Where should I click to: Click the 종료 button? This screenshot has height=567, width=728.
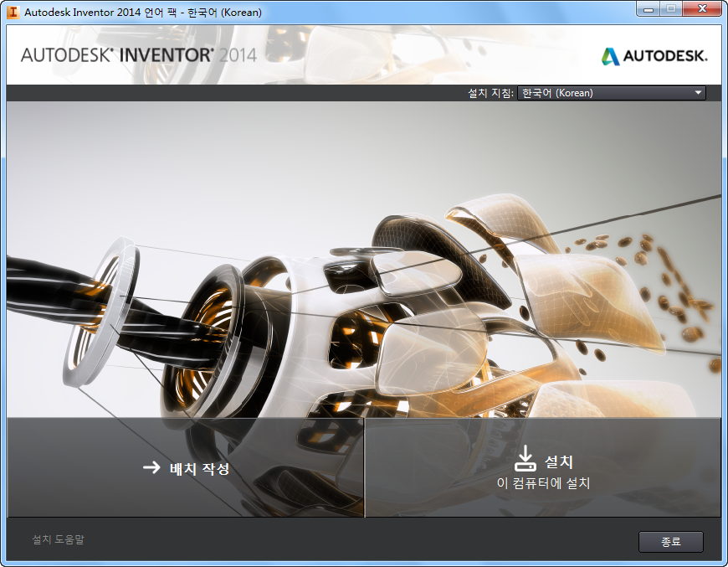click(671, 541)
